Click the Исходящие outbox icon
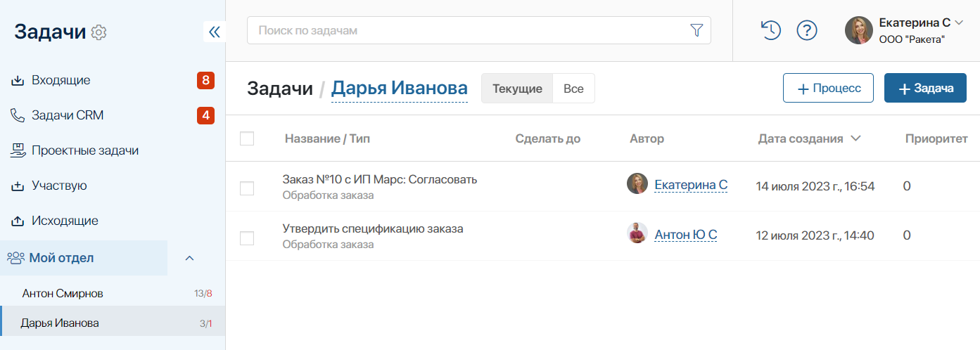 (18, 221)
